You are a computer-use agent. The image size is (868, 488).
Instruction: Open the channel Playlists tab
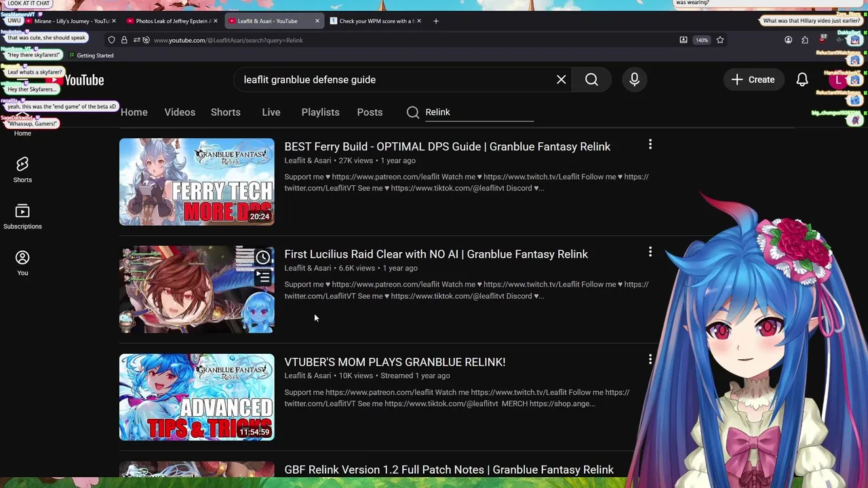tap(320, 112)
